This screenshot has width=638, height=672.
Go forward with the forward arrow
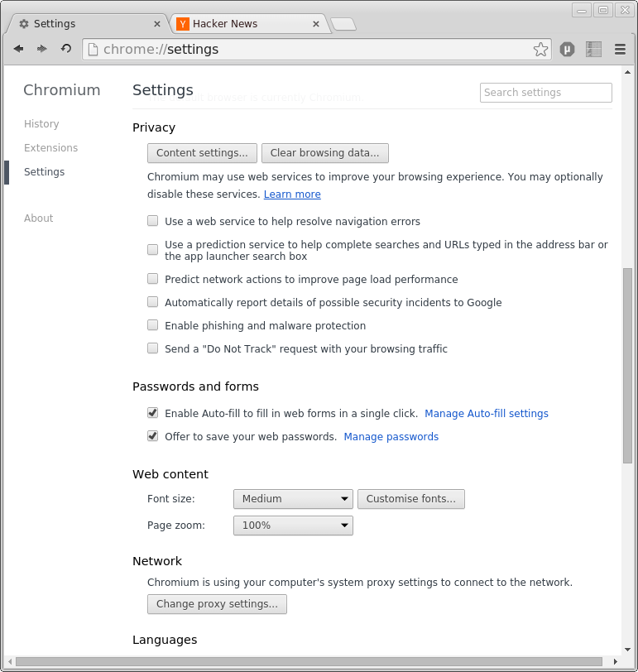pos(41,49)
